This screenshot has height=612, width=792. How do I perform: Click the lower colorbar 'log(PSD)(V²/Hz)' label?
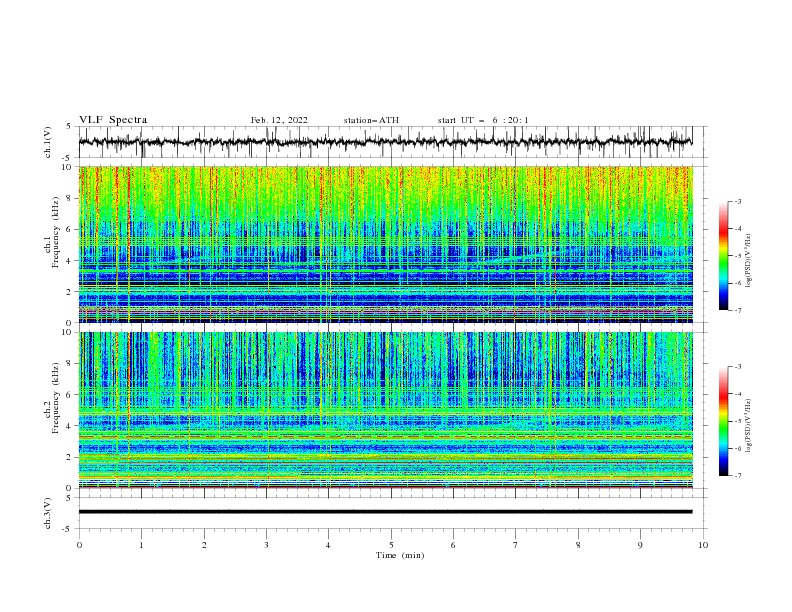(x=749, y=426)
